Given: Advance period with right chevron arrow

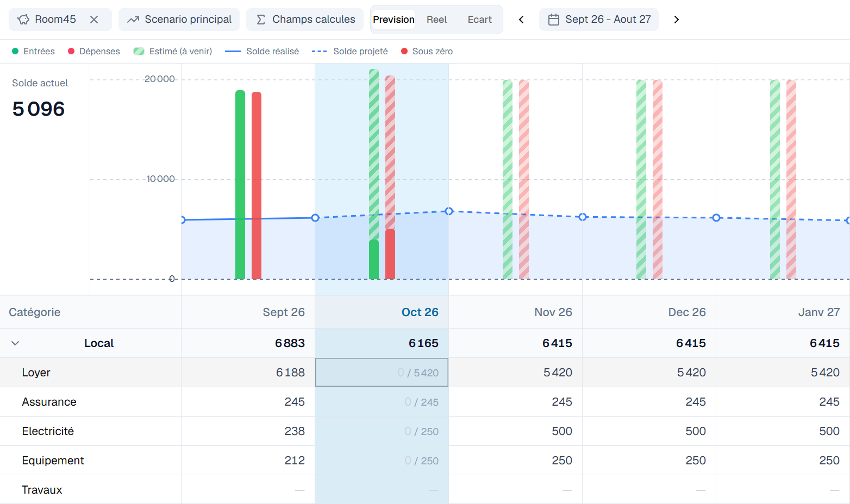Looking at the screenshot, I should click(676, 20).
